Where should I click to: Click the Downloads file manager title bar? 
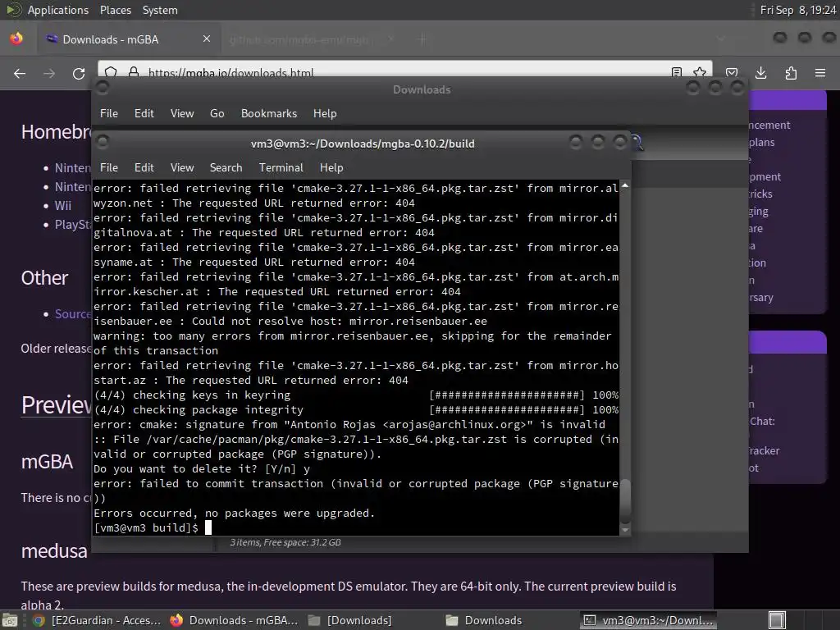click(421, 89)
